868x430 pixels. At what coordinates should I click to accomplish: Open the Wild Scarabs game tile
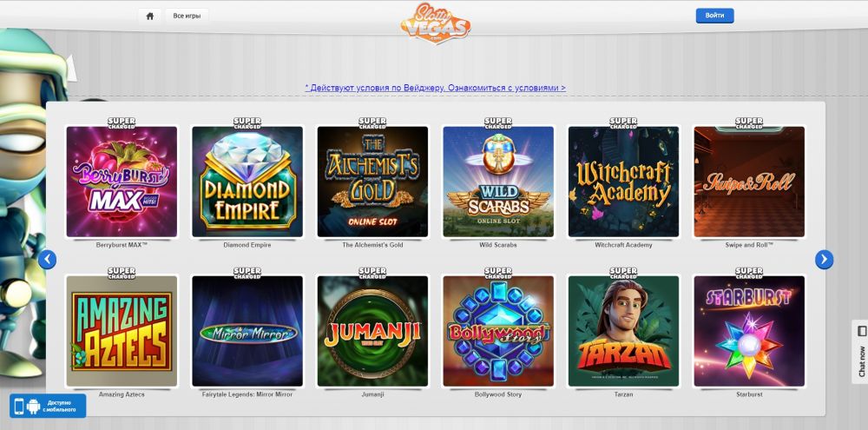(x=498, y=182)
